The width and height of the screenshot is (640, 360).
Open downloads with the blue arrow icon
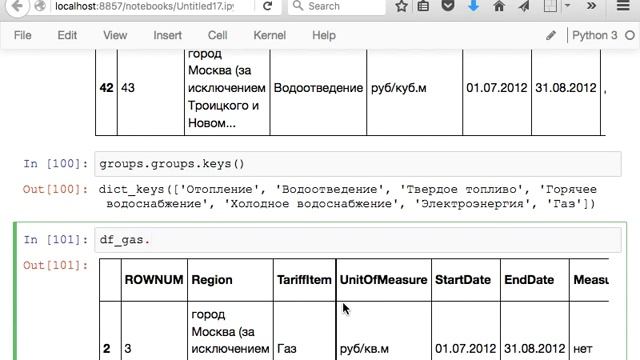tap(473, 6)
